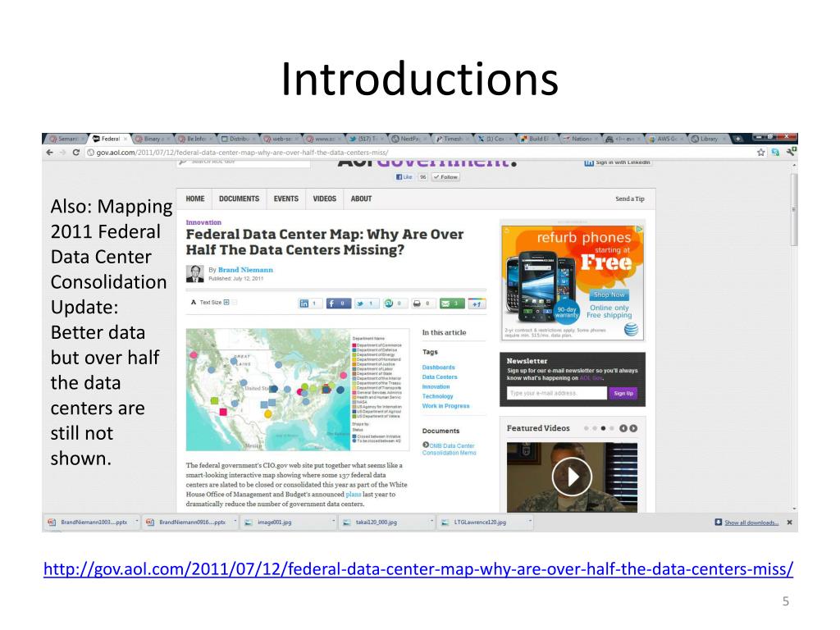This screenshot has height=630, width=840.
Task: Click the Follow button under the header
Action: coord(445,177)
